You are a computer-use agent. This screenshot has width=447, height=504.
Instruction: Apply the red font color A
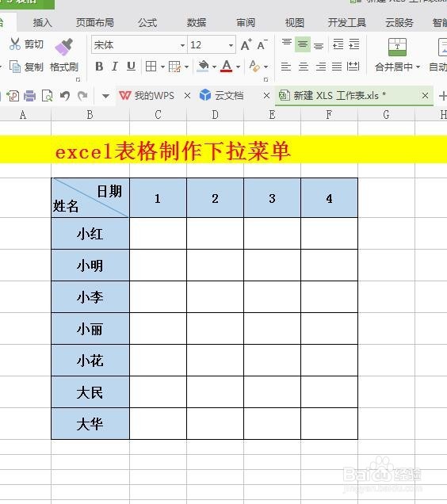coord(227,67)
